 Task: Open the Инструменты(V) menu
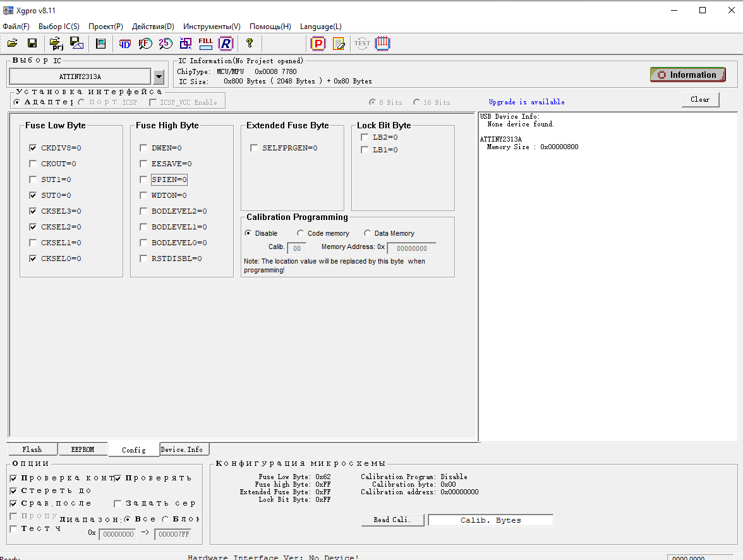pos(212,27)
